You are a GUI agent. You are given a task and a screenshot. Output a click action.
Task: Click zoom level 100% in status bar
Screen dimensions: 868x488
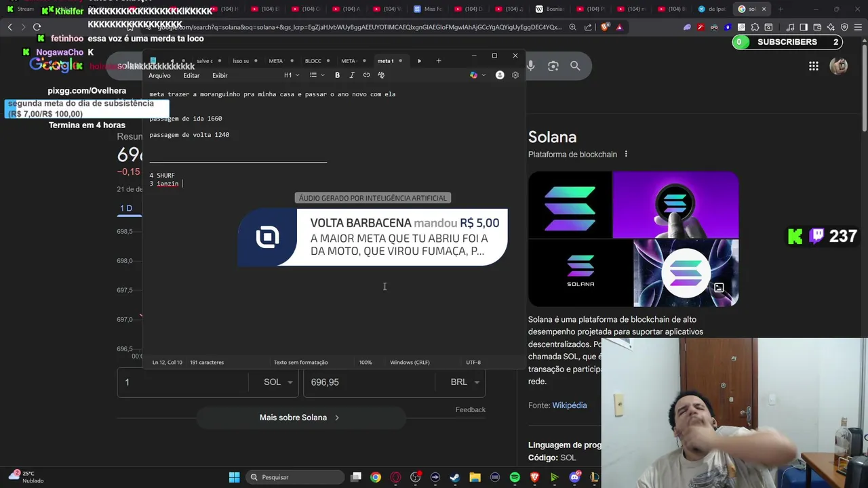pyautogui.click(x=366, y=363)
